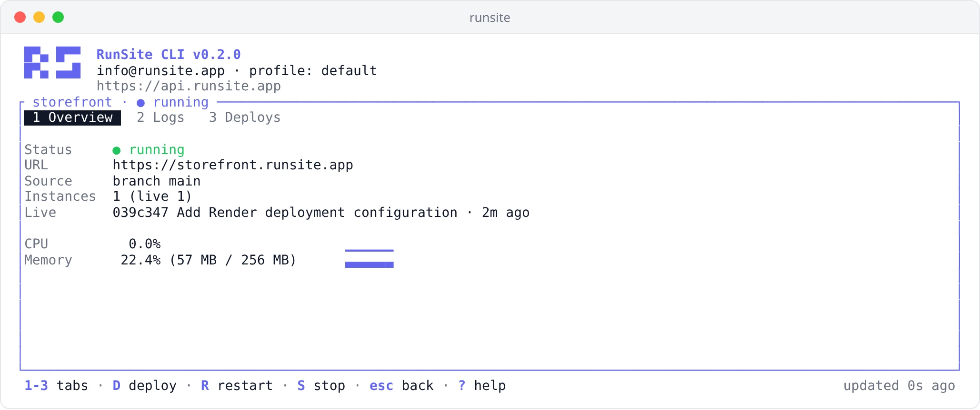The width and height of the screenshot is (980, 410).
Task: Click the 'updated 0s ago' status text
Action: point(899,386)
